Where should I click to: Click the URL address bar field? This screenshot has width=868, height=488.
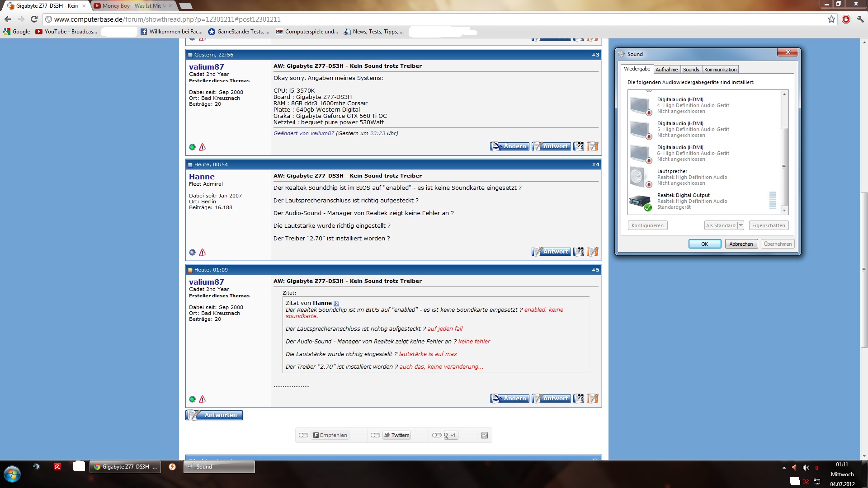(407, 19)
